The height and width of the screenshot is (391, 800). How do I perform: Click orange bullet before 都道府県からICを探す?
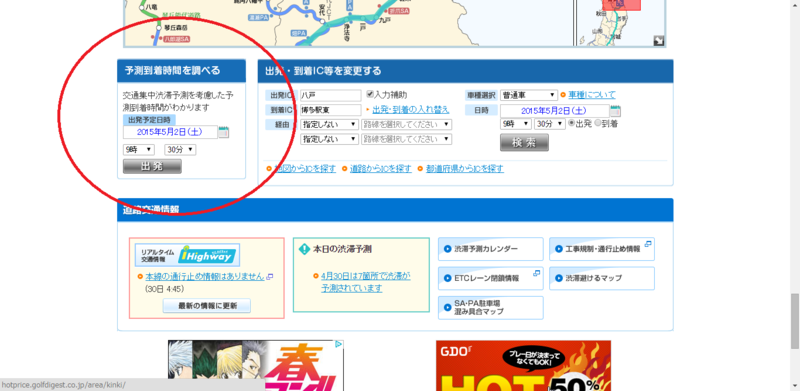[x=421, y=169]
